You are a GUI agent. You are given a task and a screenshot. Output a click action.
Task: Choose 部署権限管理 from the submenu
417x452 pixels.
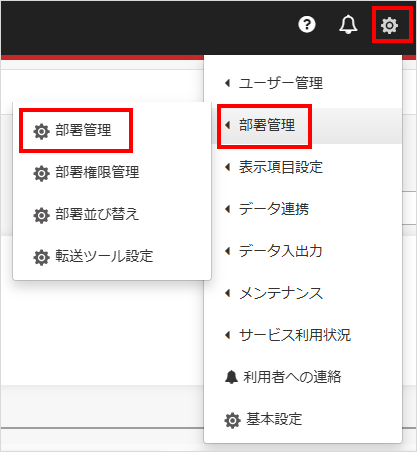tap(97, 172)
